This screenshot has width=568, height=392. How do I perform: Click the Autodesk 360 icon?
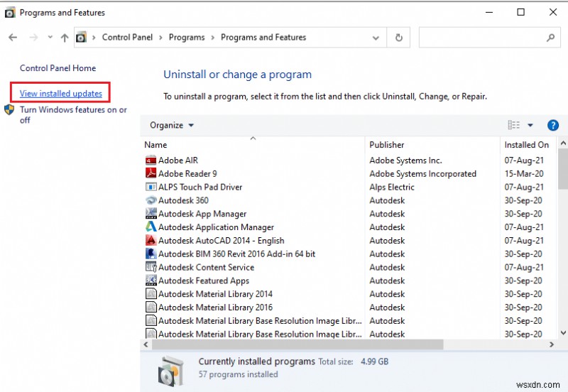pyautogui.click(x=151, y=200)
